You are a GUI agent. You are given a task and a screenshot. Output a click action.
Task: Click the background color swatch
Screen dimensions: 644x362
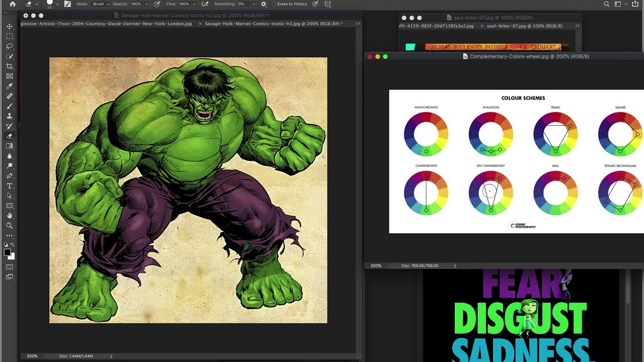12,256
